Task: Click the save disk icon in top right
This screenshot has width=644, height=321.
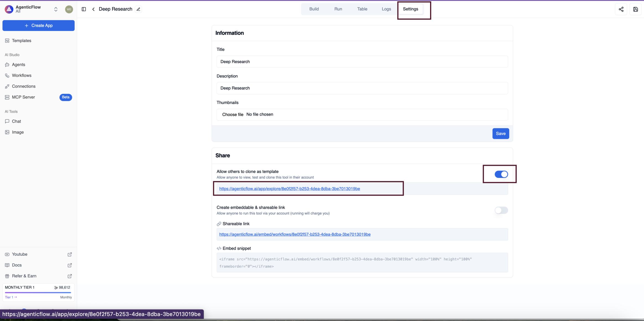Action: (x=635, y=9)
